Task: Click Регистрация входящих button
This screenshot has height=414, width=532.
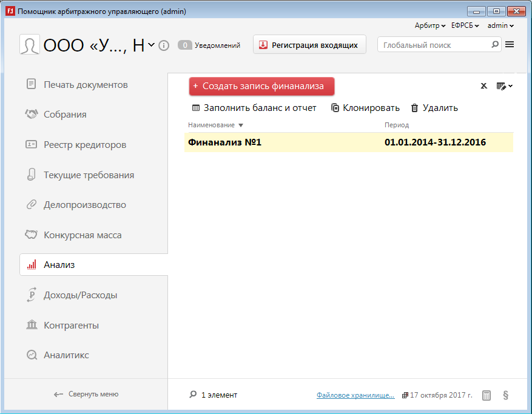Action: click(x=309, y=45)
